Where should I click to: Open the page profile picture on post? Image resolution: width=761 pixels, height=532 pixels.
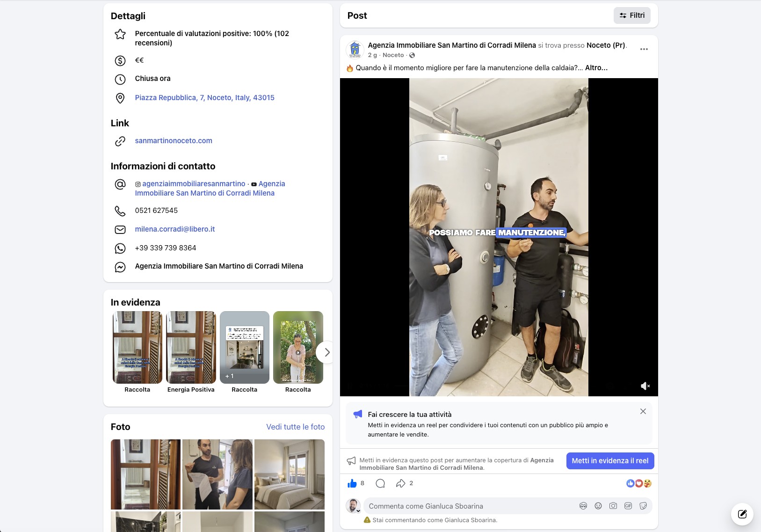tap(355, 49)
